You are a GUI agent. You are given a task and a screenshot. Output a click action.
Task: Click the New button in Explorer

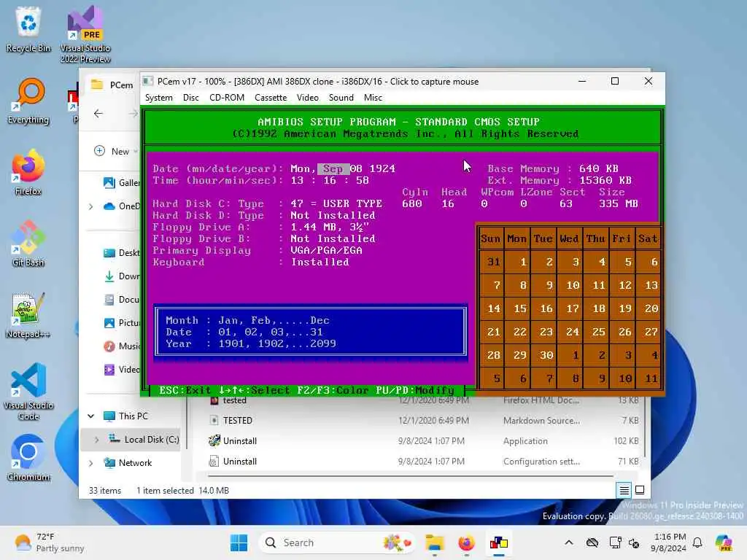[x=115, y=151]
